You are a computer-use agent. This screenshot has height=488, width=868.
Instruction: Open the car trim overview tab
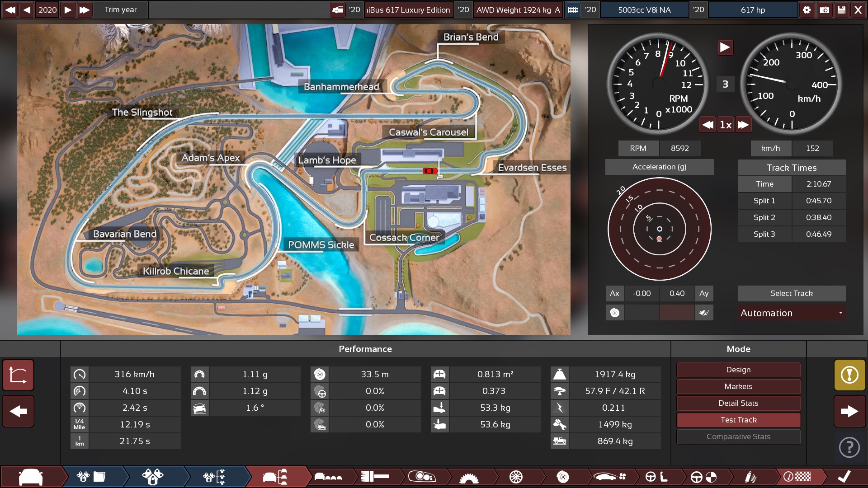click(x=275, y=477)
